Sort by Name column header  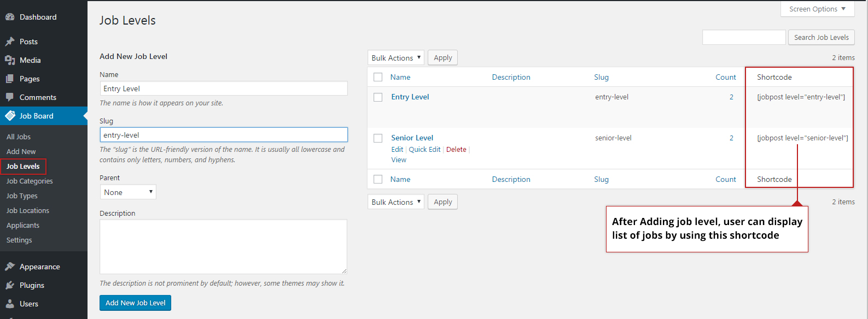pyautogui.click(x=400, y=77)
